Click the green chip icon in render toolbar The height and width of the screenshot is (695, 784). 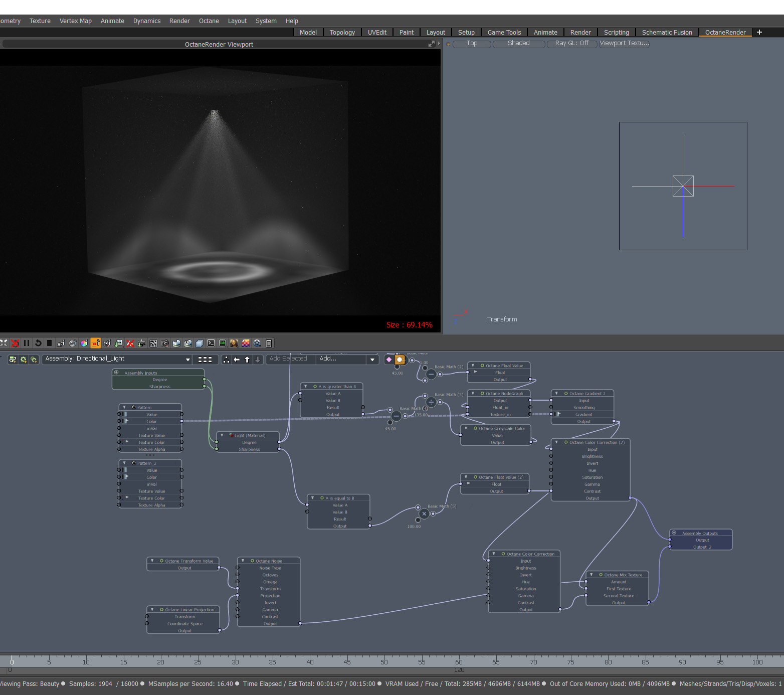coord(223,343)
